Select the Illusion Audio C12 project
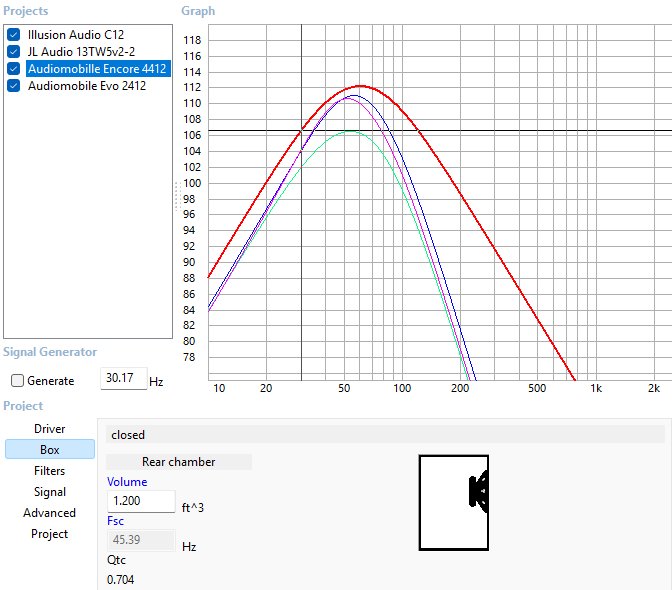Viewport: 672px width, 590px height. click(x=76, y=35)
